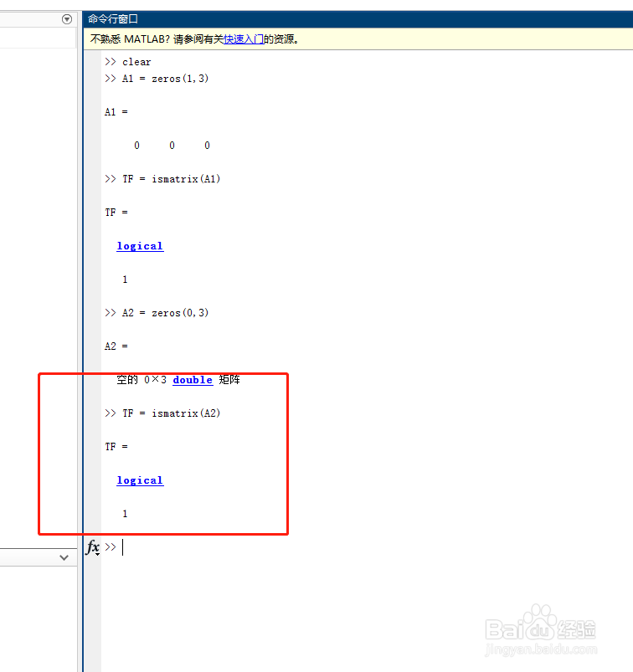Screen dimensions: 633x672
Task: Select the 命令行窗口 title bar
Action: 358,19
